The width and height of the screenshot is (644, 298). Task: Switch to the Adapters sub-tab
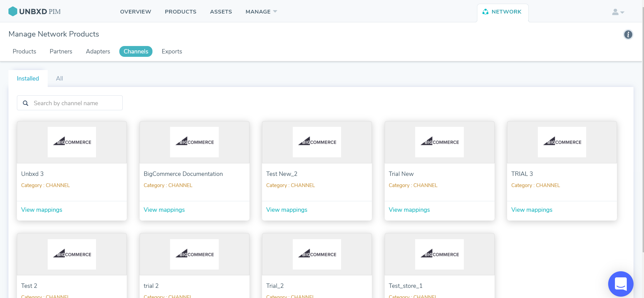[x=98, y=51]
